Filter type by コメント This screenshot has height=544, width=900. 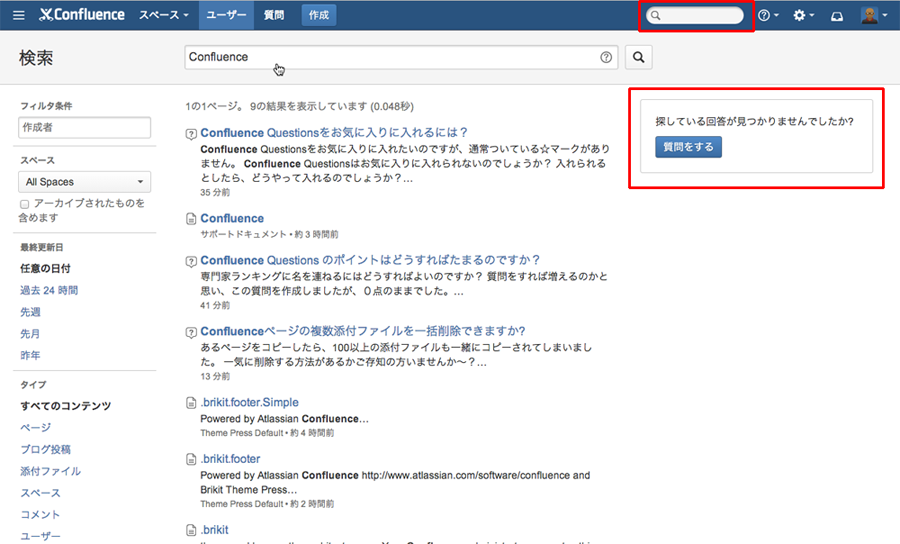click(40, 515)
